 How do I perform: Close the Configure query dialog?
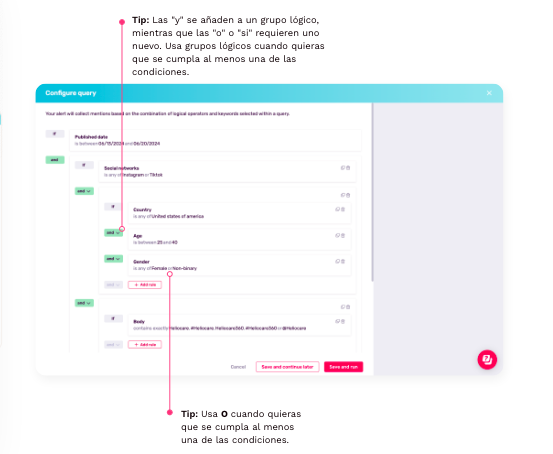[x=489, y=93]
